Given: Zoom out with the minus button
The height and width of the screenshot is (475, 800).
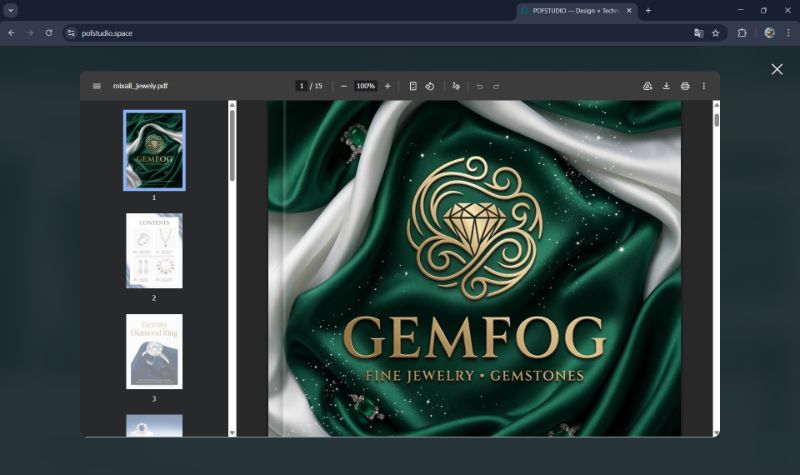Looking at the screenshot, I should [344, 86].
